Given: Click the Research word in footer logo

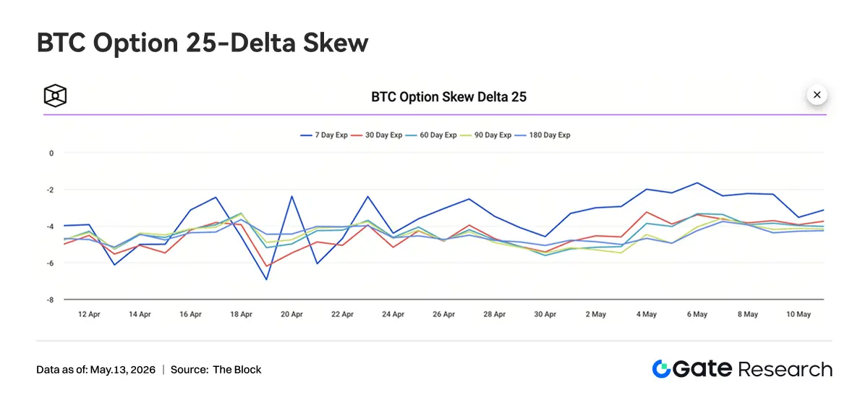Looking at the screenshot, I should click(x=785, y=369).
